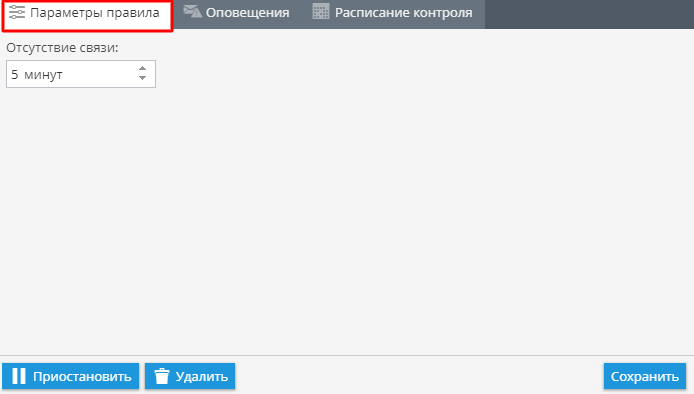
Task: Click the Удалить button label
Action: click(x=202, y=376)
